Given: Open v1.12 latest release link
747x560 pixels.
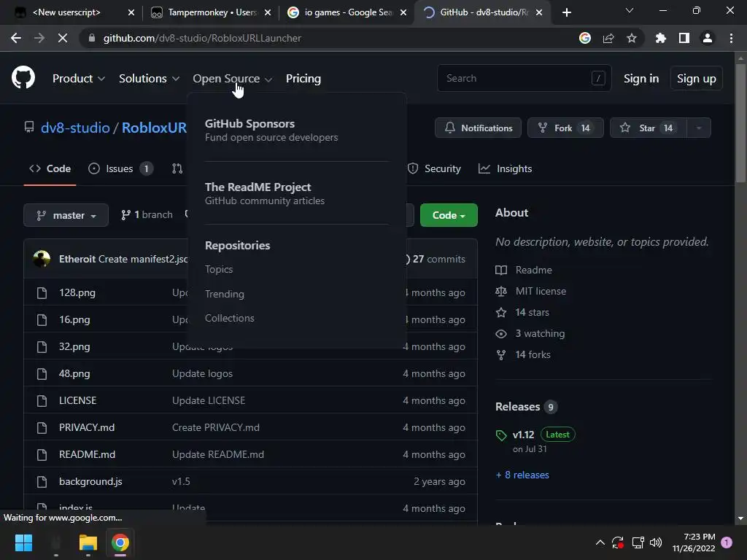Looking at the screenshot, I should pos(523,435).
